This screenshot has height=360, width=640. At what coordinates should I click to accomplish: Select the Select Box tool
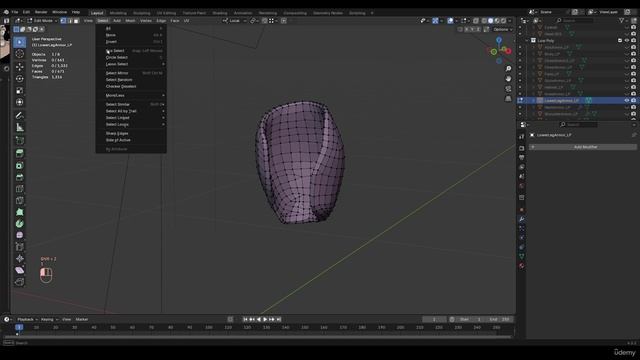pos(20,42)
